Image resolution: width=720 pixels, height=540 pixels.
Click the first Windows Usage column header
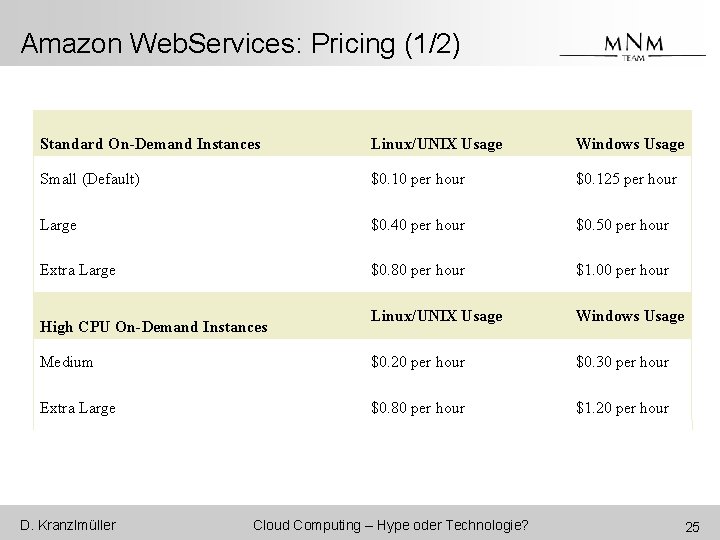coord(629,144)
